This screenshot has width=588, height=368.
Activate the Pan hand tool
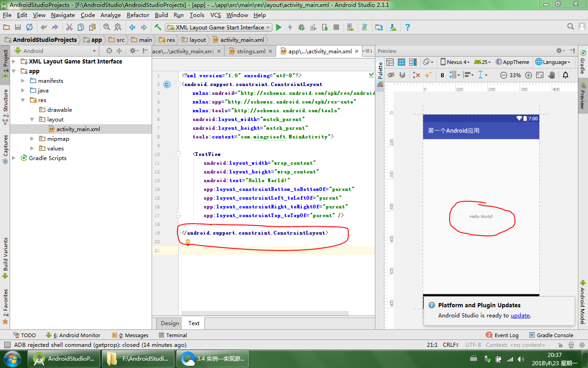click(551, 75)
